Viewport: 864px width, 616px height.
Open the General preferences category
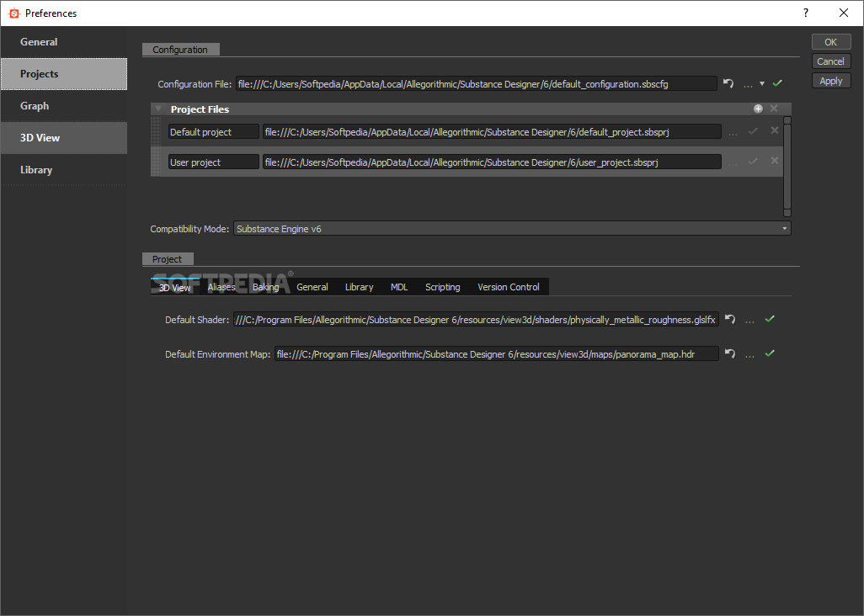pos(64,42)
